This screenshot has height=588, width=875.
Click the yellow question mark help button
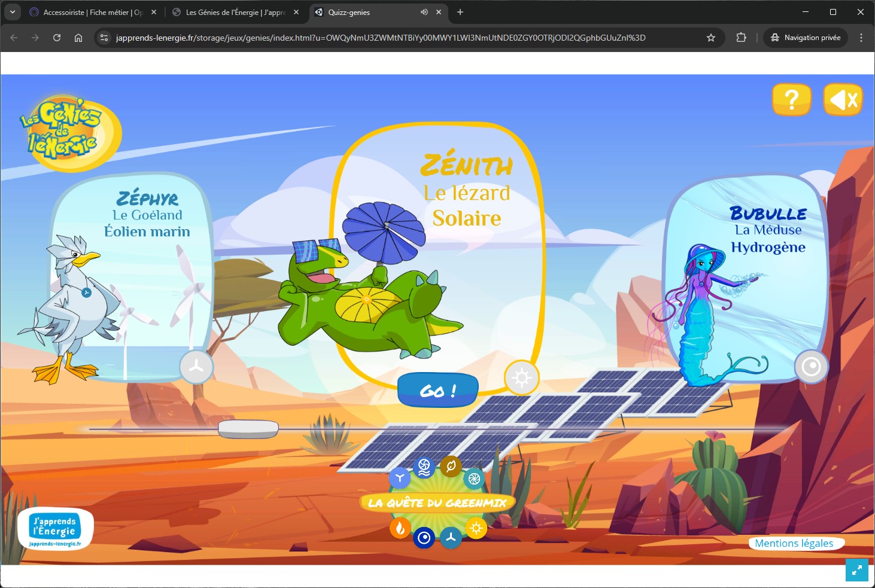coord(791,99)
